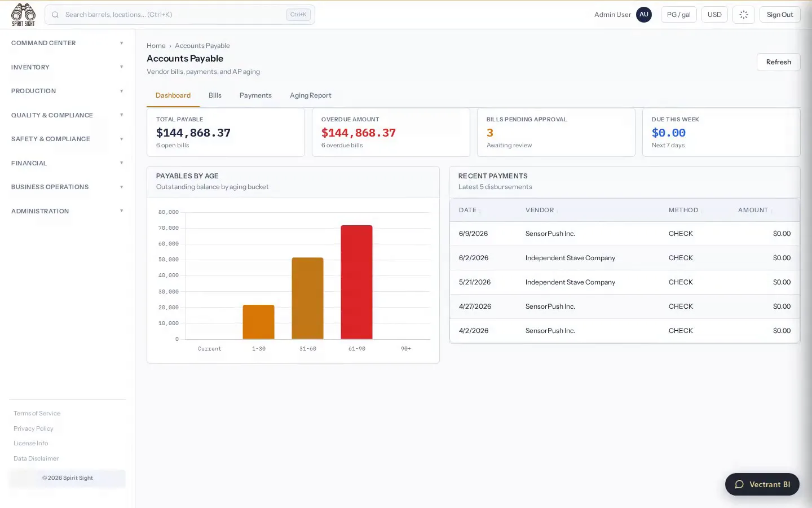
Task: Click the 61-90 days red bar
Action: 356,282
